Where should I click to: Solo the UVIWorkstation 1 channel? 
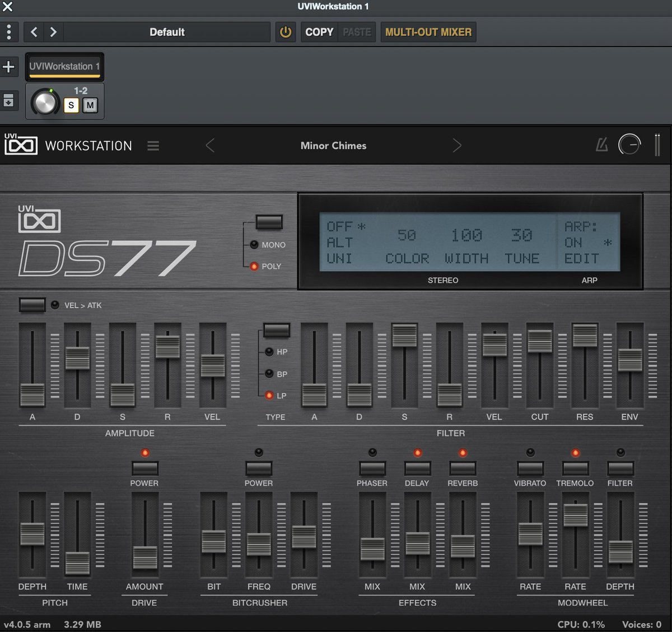pyautogui.click(x=71, y=105)
